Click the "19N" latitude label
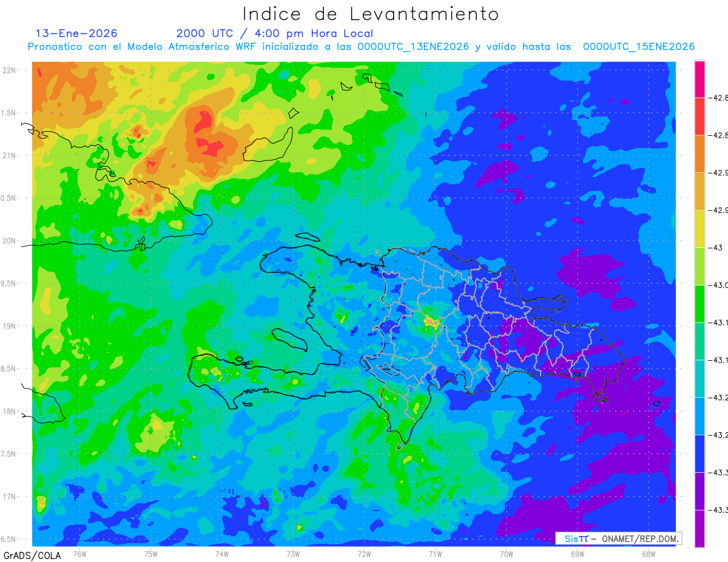Image resolution: width=728 pixels, height=562 pixels. pos(10,326)
